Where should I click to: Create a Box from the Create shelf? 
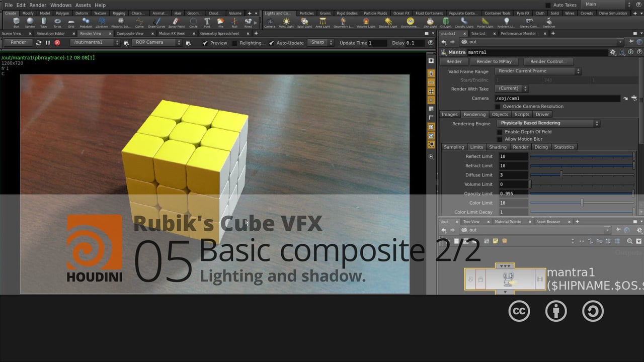16,22
